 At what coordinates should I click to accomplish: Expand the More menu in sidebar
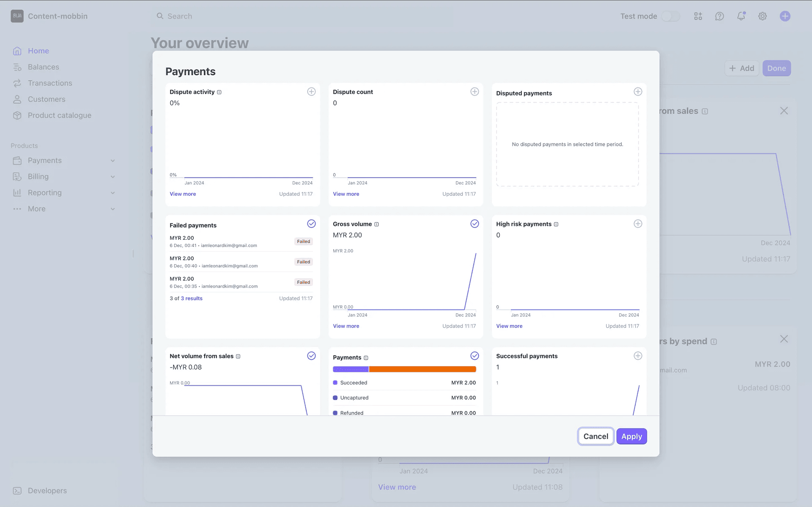click(x=112, y=208)
